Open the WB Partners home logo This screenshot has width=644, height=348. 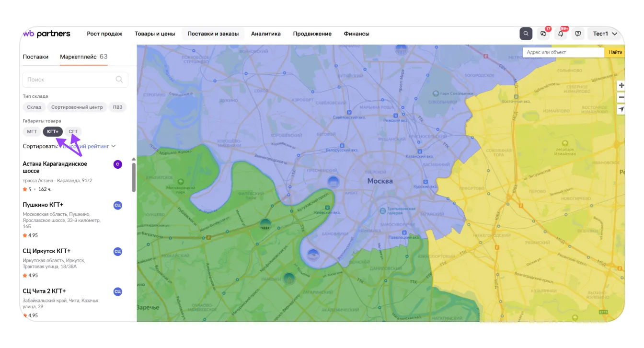(46, 34)
